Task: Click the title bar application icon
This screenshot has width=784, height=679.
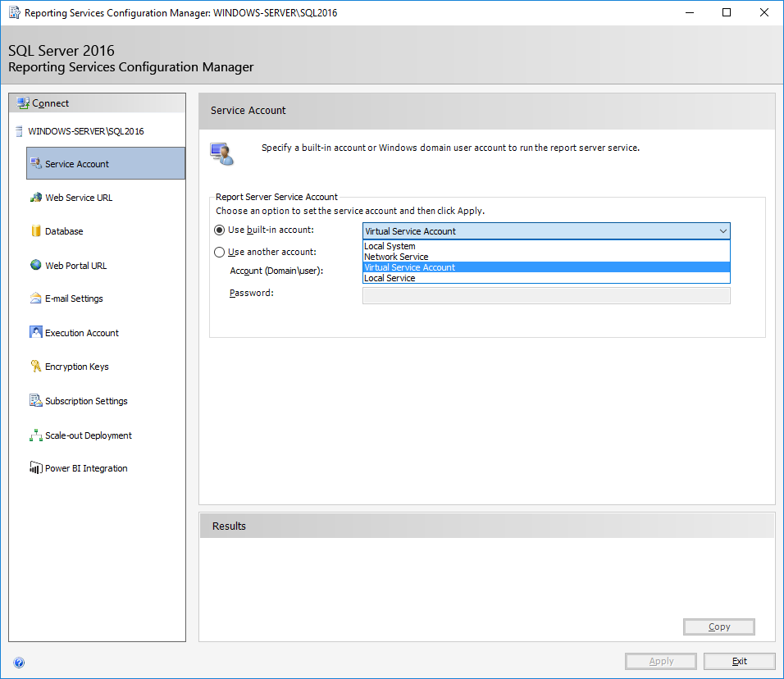Action: point(15,12)
